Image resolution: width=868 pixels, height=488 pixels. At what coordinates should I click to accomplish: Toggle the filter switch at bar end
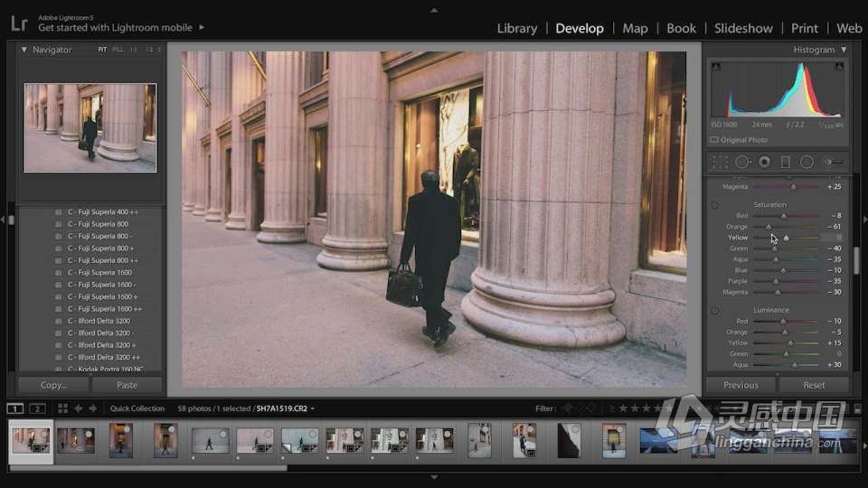[x=857, y=408]
